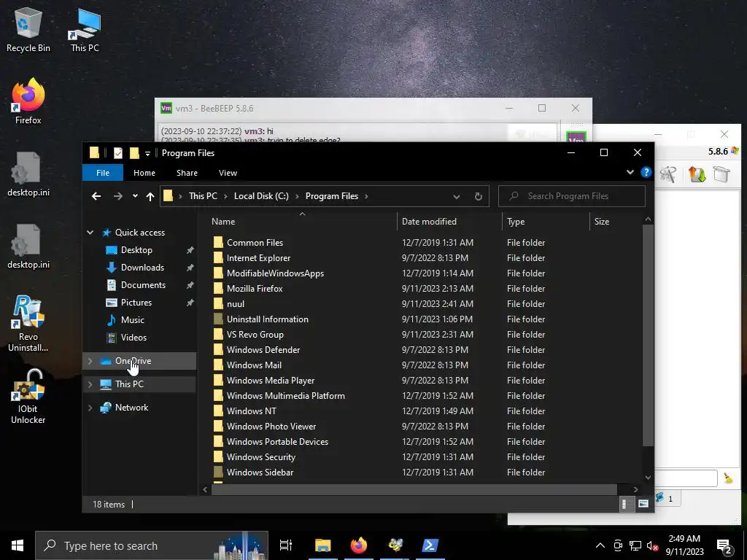Select the Revo Uninstaller desktop shortcut

tap(28, 323)
